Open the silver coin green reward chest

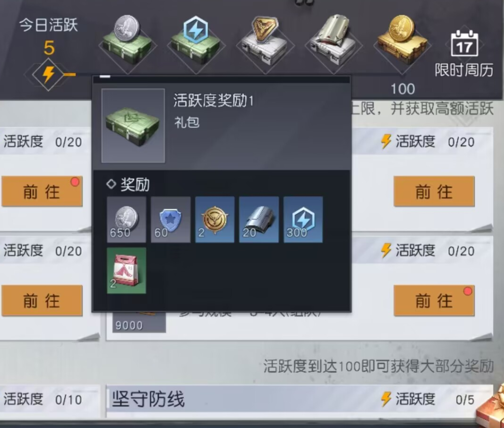pyautogui.click(x=128, y=42)
